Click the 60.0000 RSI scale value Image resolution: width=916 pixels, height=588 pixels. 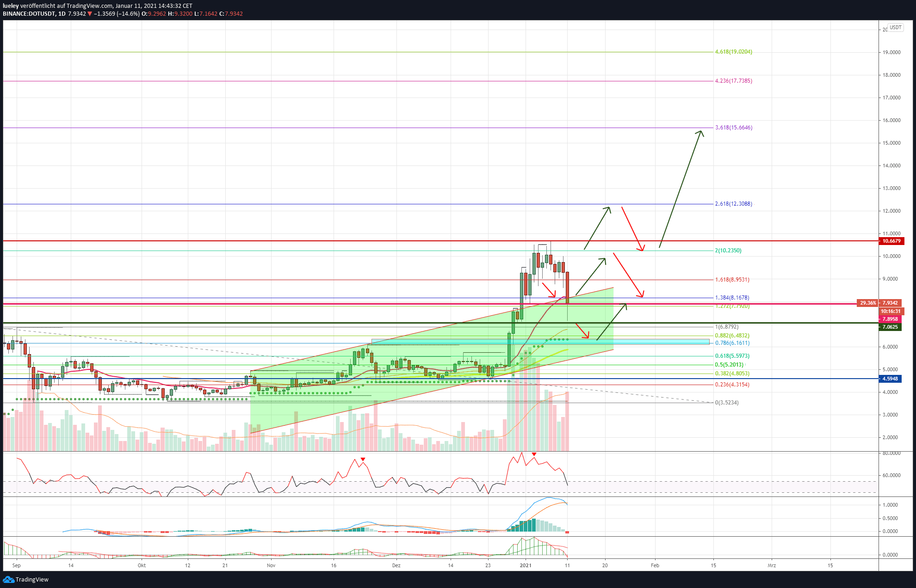(x=891, y=475)
